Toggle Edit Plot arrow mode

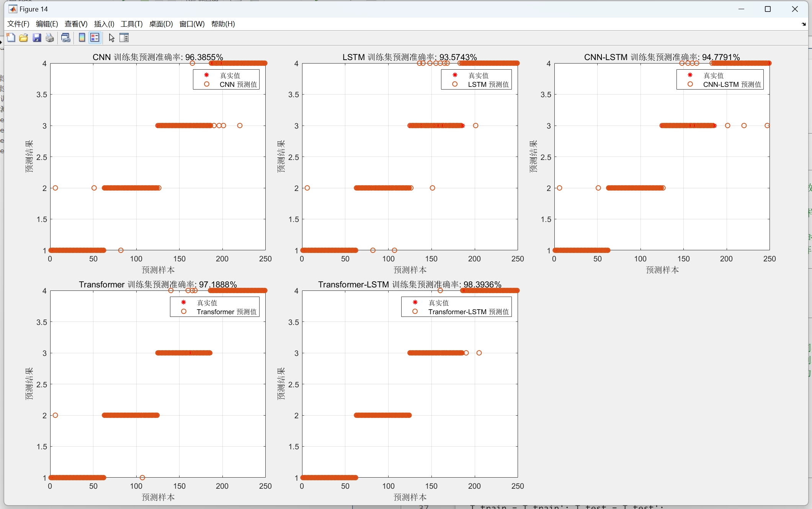pos(111,38)
